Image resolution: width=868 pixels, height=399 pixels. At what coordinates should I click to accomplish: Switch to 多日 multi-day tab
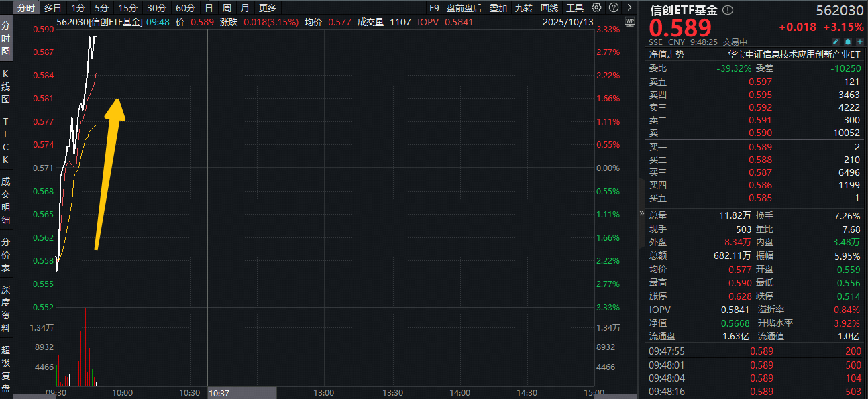click(53, 8)
